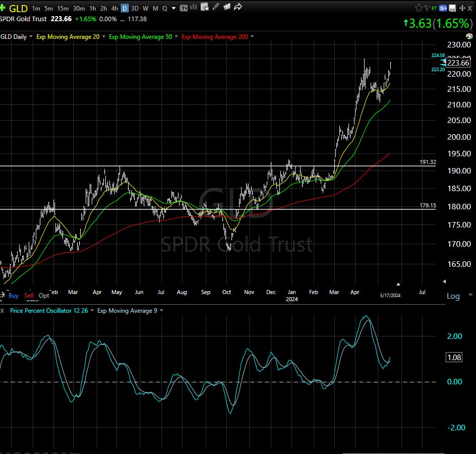The height and width of the screenshot is (454, 476).
Task: Toggle the Log scale setting
Action: 453,296
